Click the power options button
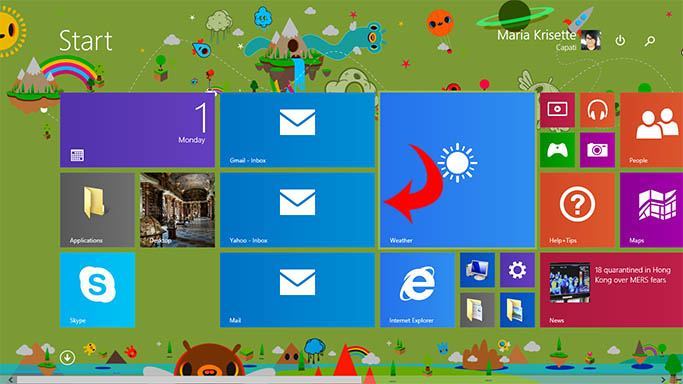 coord(620,40)
